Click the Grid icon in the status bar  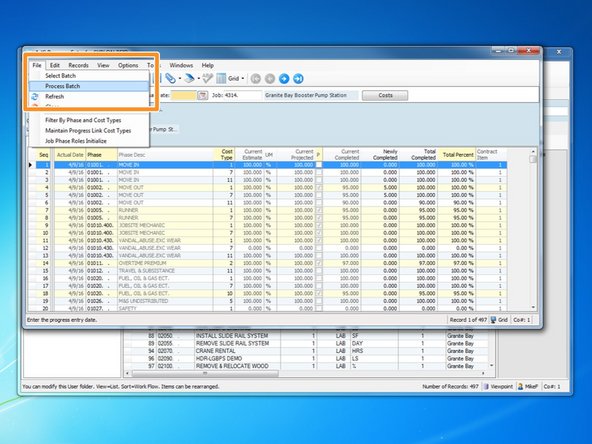[493, 320]
